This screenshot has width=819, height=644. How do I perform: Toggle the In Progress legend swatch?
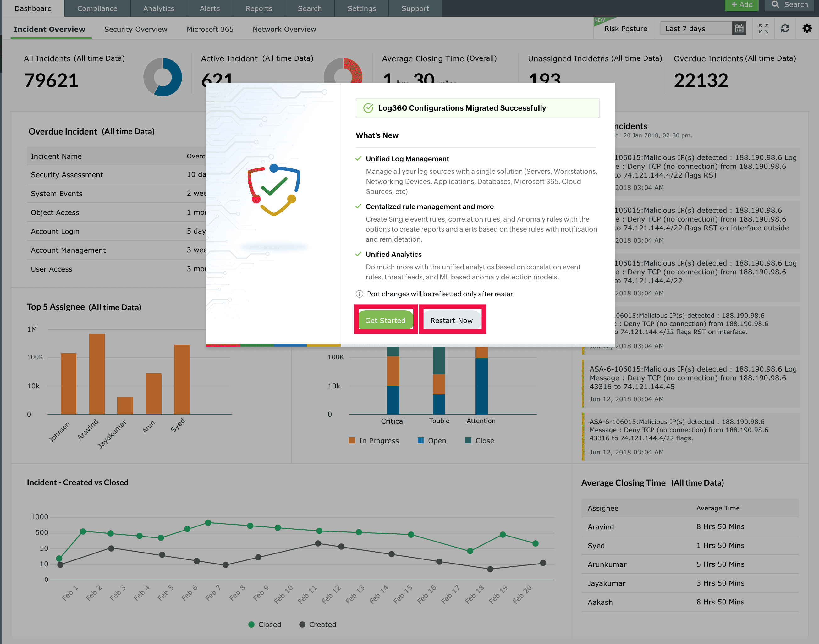tap(352, 440)
